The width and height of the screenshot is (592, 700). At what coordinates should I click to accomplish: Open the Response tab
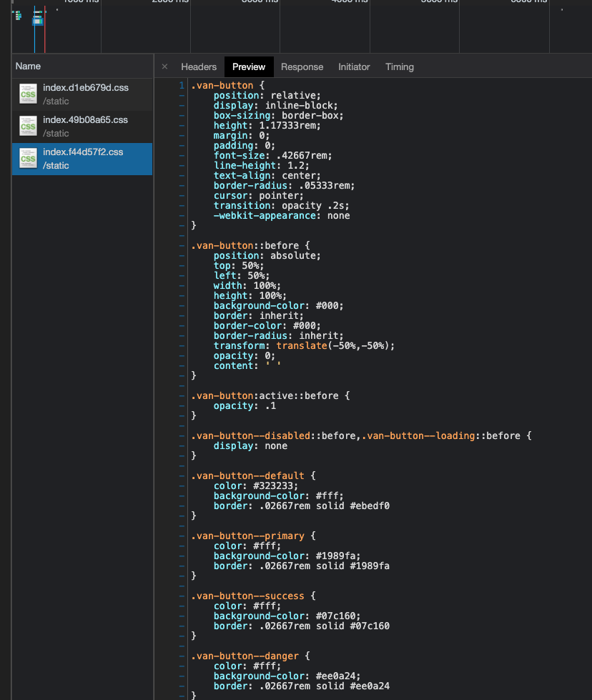click(302, 66)
